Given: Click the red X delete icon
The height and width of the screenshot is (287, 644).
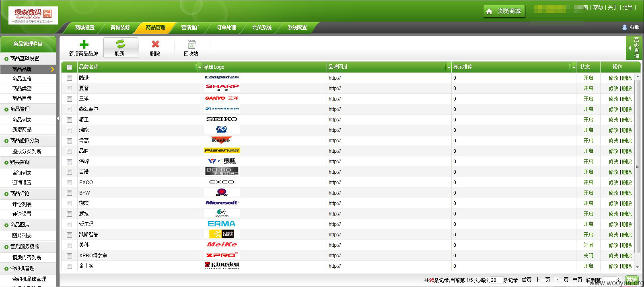Looking at the screenshot, I should [155, 44].
